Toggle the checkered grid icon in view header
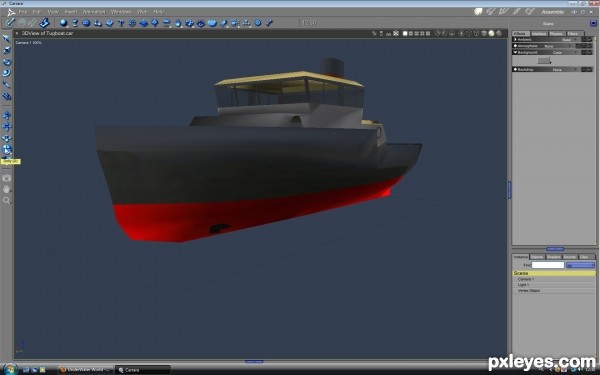This screenshot has width=600, height=375. pos(396,34)
